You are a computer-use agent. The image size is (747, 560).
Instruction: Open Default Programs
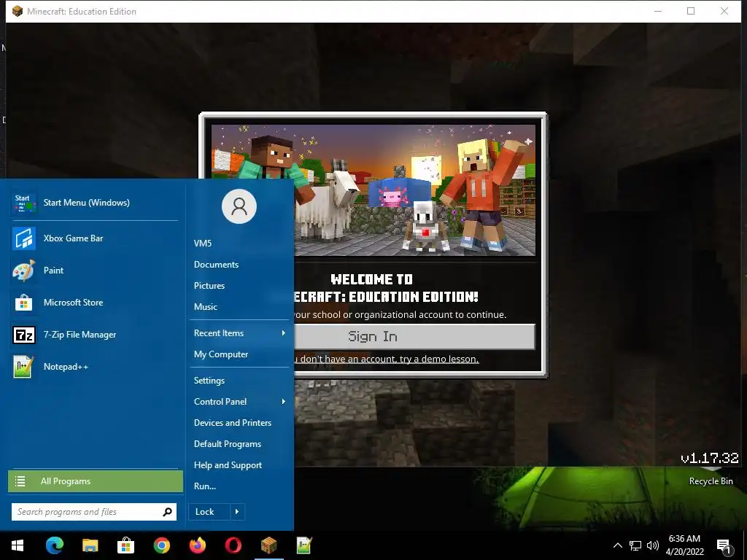(x=228, y=444)
